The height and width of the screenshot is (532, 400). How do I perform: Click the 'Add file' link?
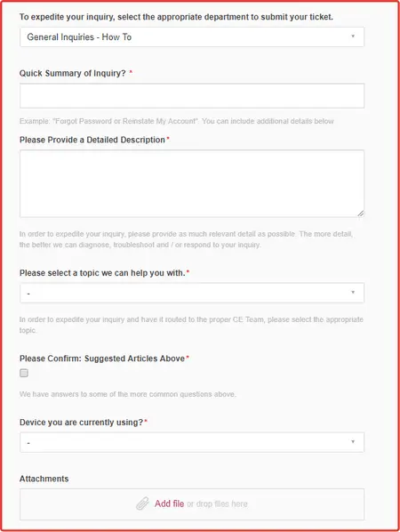click(x=169, y=504)
